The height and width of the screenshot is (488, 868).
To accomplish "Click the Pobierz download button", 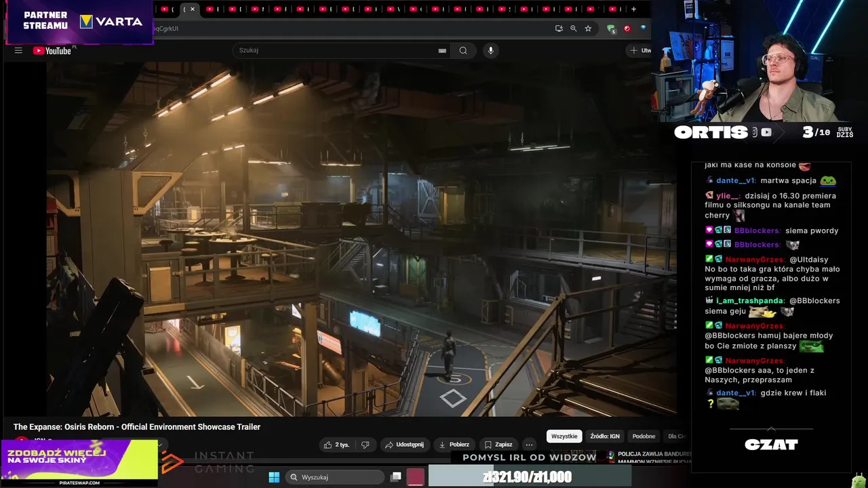I will click(x=454, y=445).
